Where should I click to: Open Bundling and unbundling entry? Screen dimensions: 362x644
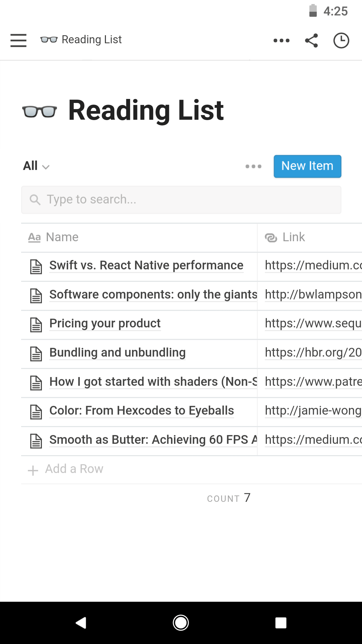point(117,353)
